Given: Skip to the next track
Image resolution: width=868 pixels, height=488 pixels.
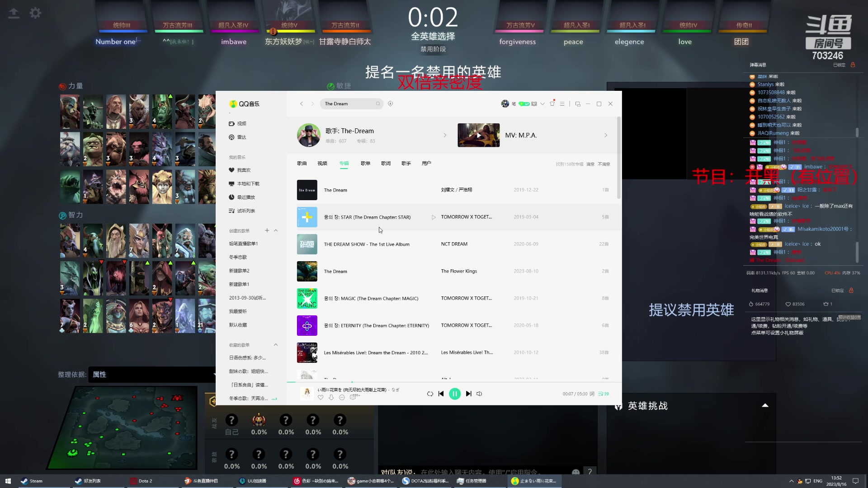Looking at the screenshot, I should pyautogui.click(x=469, y=394).
